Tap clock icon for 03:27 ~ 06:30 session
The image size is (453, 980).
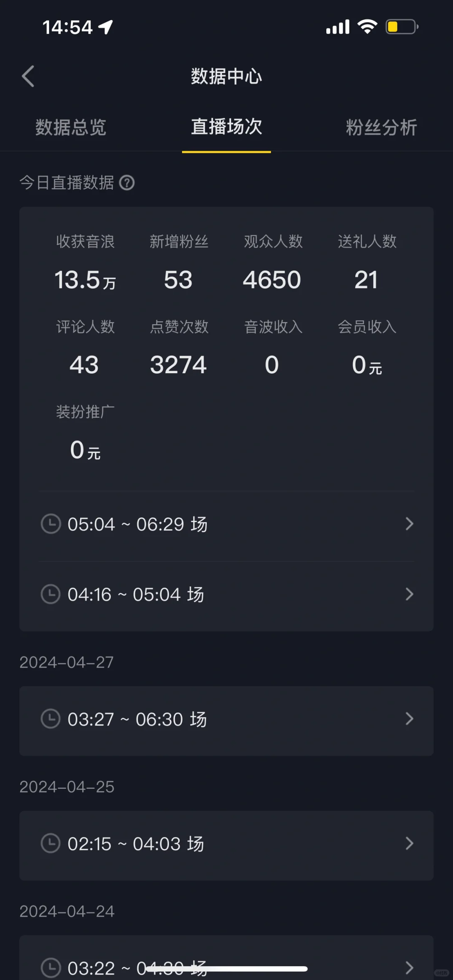[x=51, y=719]
